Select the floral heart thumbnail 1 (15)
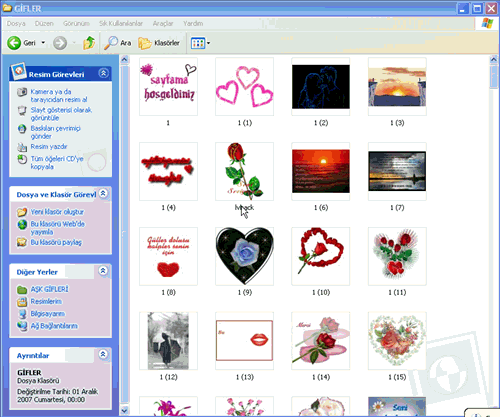This screenshot has width=500, height=417. 397,341
